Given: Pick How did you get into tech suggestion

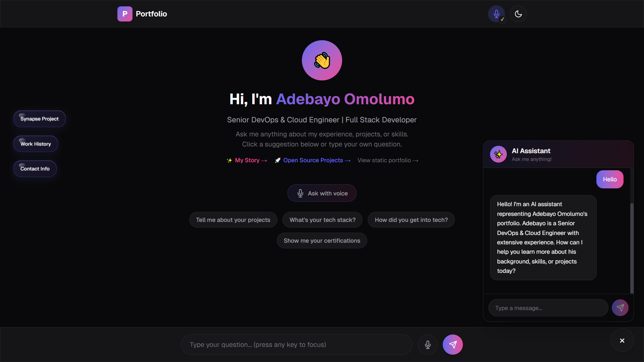Looking at the screenshot, I should coord(411,220).
